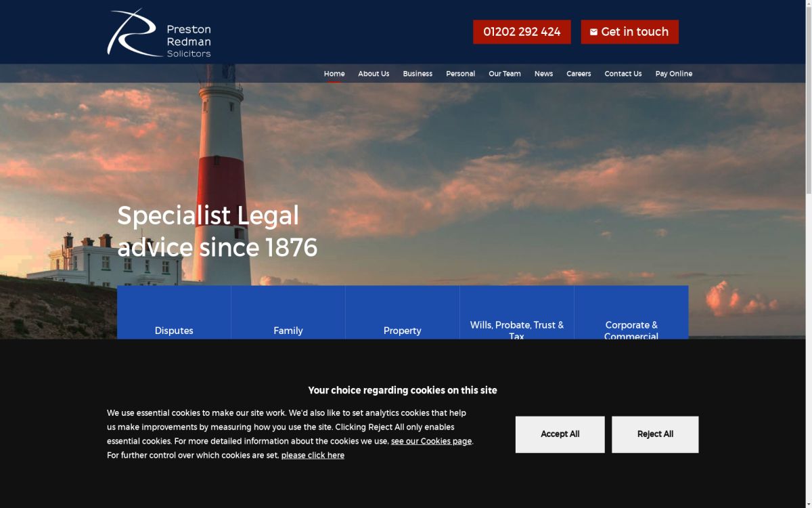
Task: Open the Corporate & Commercial tile
Action: coord(631,317)
